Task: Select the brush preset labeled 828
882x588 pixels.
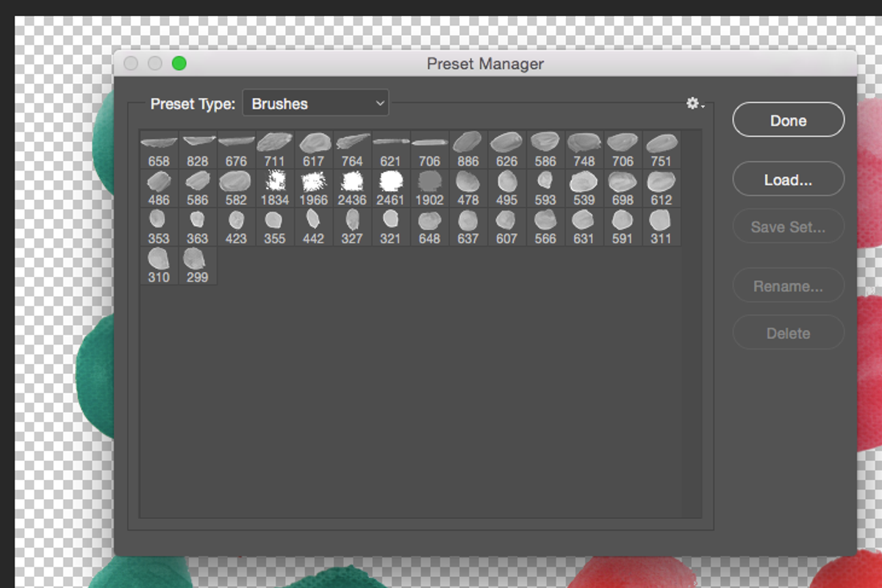Action: point(198,150)
